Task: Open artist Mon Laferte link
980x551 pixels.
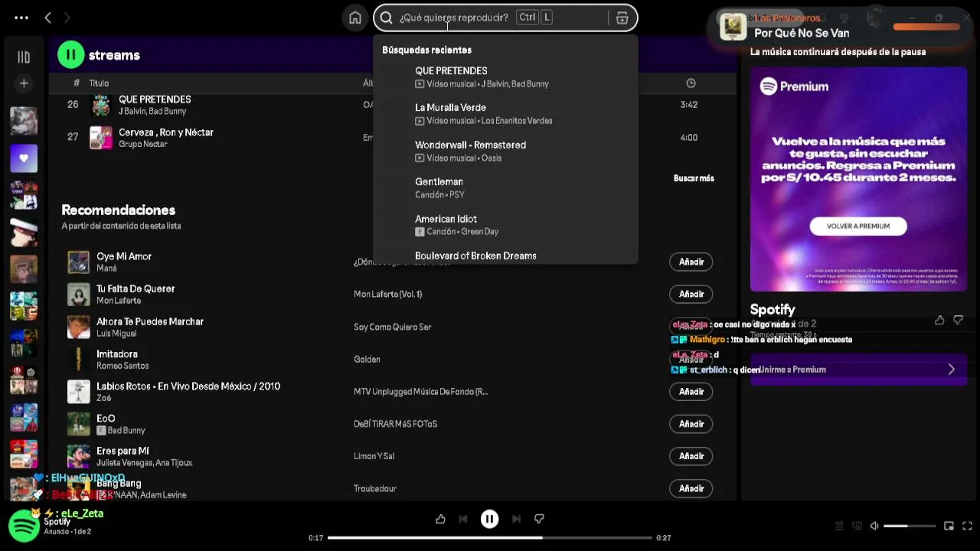Action: tap(119, 301)
